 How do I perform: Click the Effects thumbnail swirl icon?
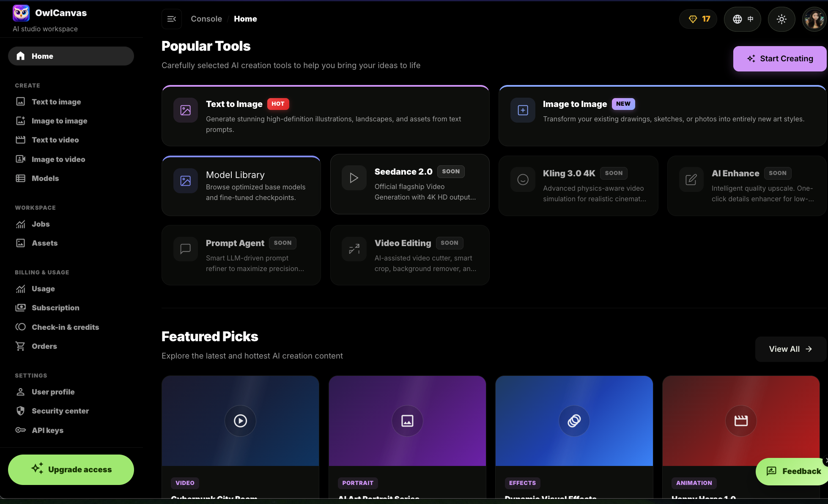[x=574, y=421]
